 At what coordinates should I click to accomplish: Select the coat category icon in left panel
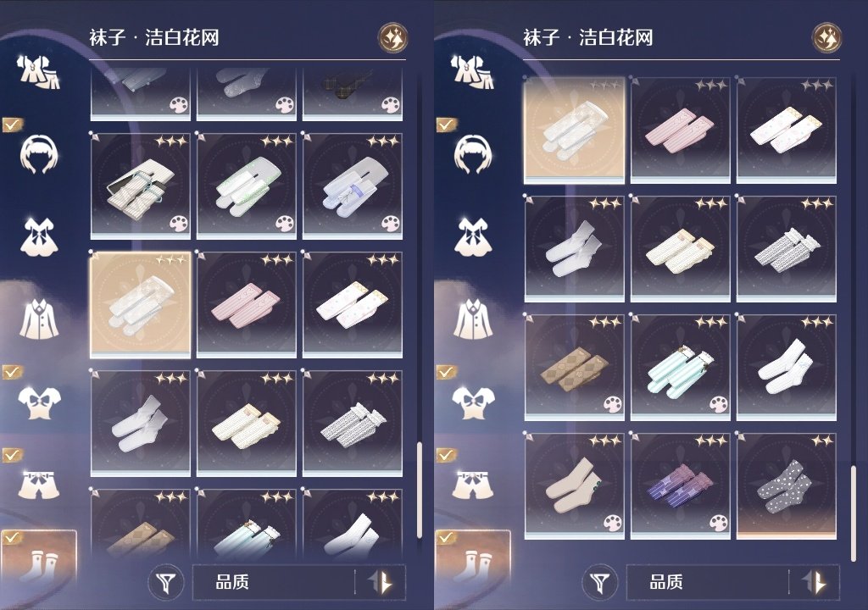coord(39,319)
